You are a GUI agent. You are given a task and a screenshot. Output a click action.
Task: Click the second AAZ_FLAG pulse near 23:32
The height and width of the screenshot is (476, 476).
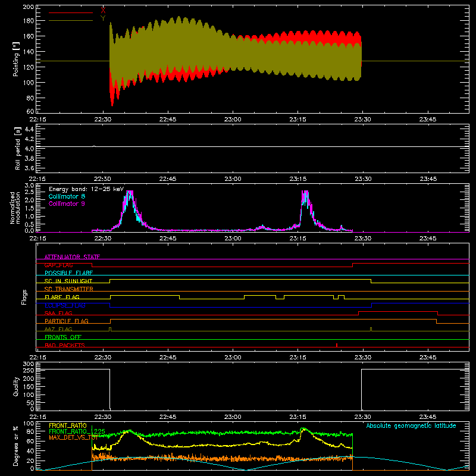pyautogui.click(x=371, y=329)
